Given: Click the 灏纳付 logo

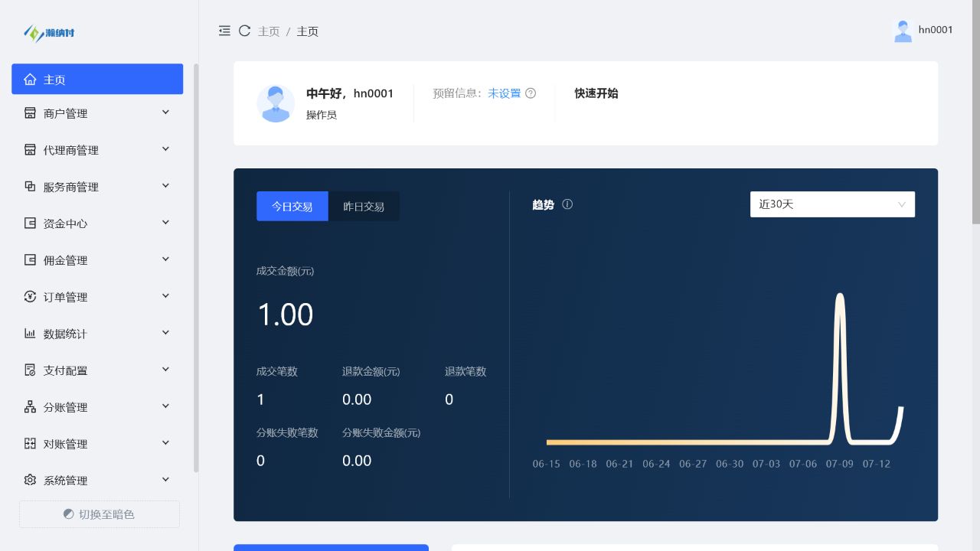Looking at the screenshot, I should coord(49,32).
